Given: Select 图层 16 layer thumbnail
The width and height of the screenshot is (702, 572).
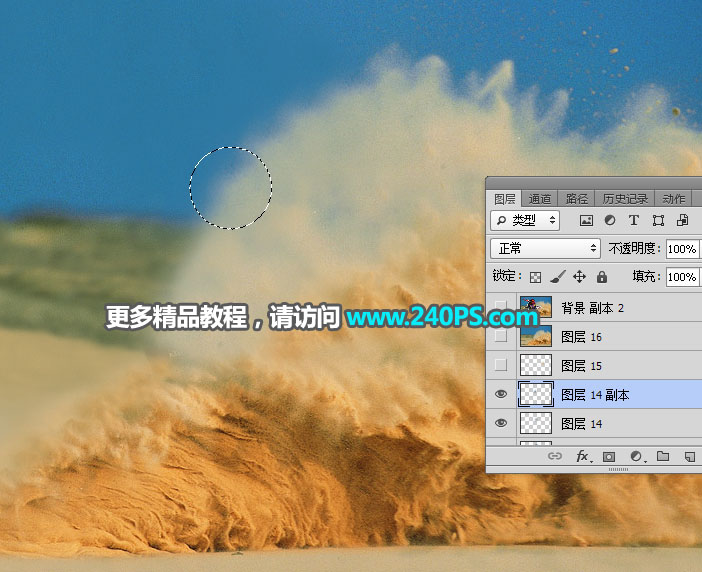Looking at the screenshot, I should pyautogui.click(x=535, y=336).
